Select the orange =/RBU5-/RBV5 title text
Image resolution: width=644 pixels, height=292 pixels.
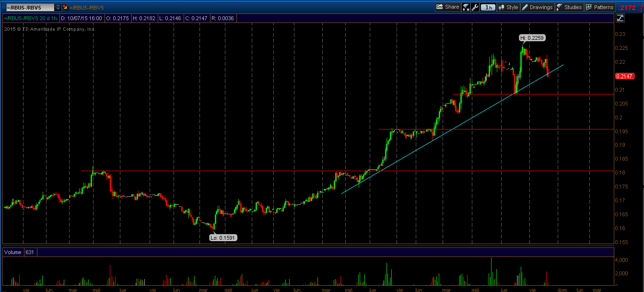(88, 7)
